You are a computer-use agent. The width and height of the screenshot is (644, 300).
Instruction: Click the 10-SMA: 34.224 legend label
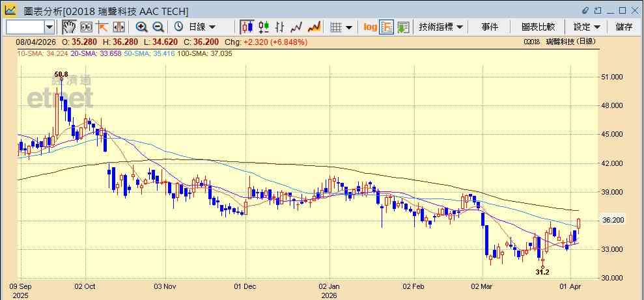pos(42,53)
